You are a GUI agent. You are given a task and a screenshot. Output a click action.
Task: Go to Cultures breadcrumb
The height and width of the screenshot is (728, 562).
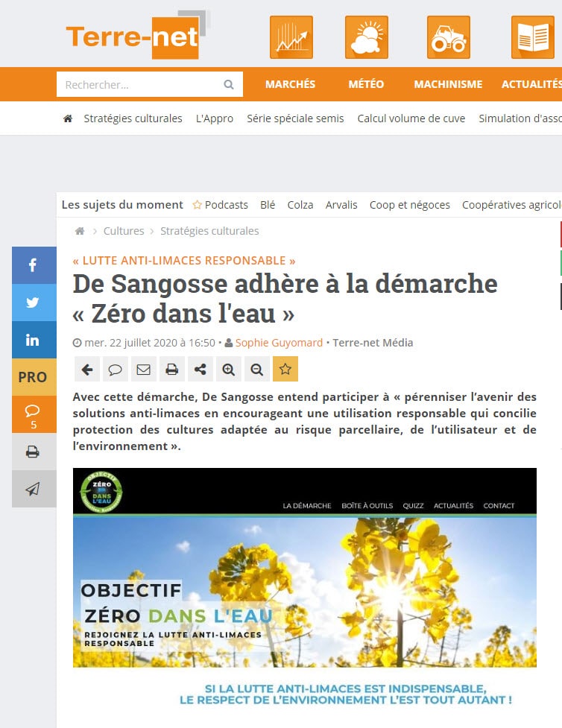pos(124,231)
